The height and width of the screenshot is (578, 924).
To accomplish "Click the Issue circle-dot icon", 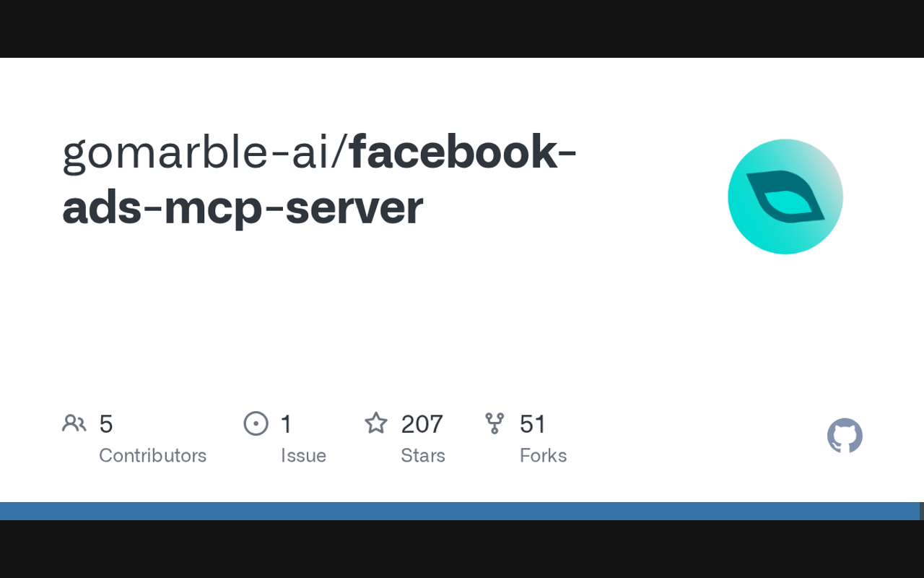I will 256,423.
